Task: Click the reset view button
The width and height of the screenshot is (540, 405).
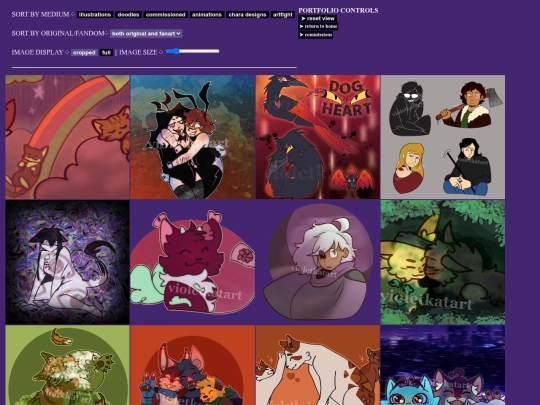Action: (x=318, y=19)
